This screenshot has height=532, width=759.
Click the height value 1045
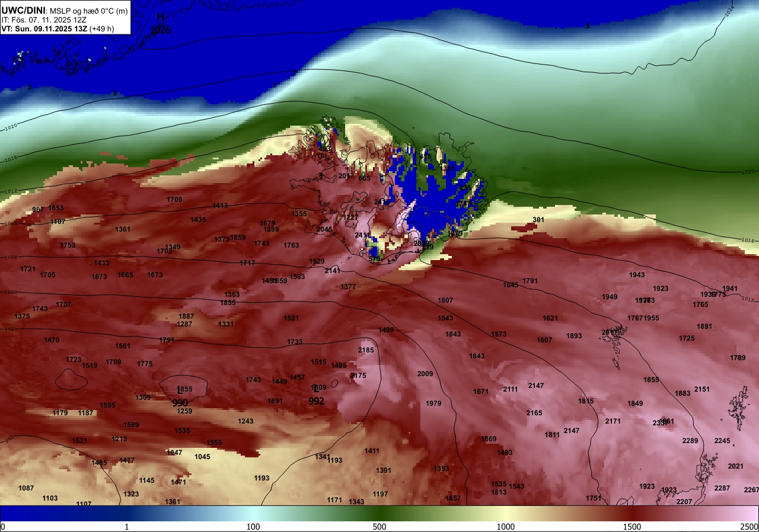coord(202,457)
